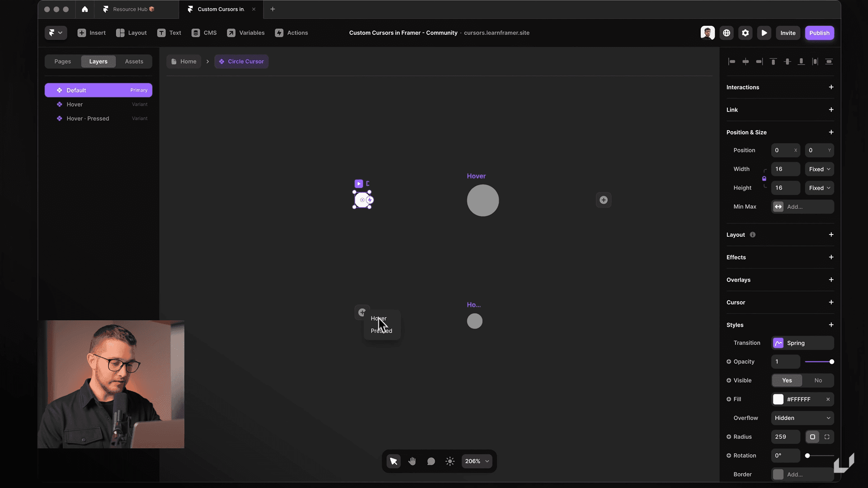Select the Assets tab in left panel

click(133, 61)
